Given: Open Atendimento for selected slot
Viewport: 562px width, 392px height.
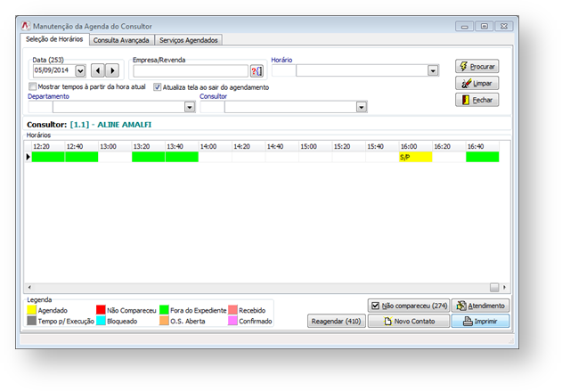Looking at the screenshot, I should click(x=480, y=306).
